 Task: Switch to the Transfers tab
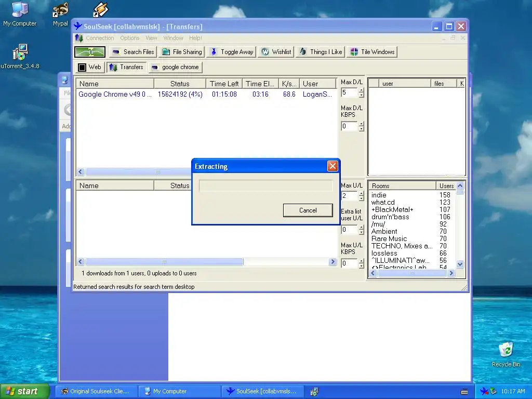(x=127, y=67)
